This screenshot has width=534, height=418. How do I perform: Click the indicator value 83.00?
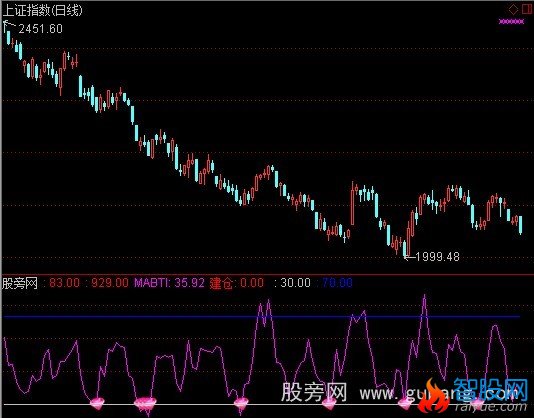(x=64, y=283)
